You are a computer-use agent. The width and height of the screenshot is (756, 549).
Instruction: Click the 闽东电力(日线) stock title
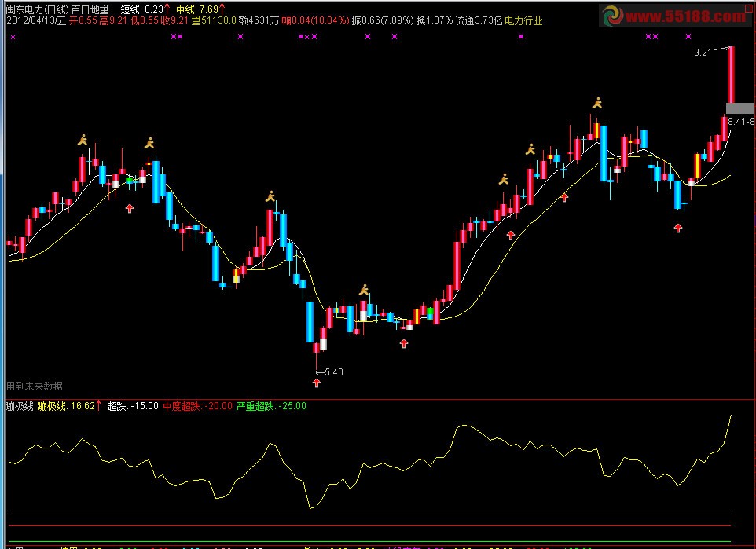point(35,8)
